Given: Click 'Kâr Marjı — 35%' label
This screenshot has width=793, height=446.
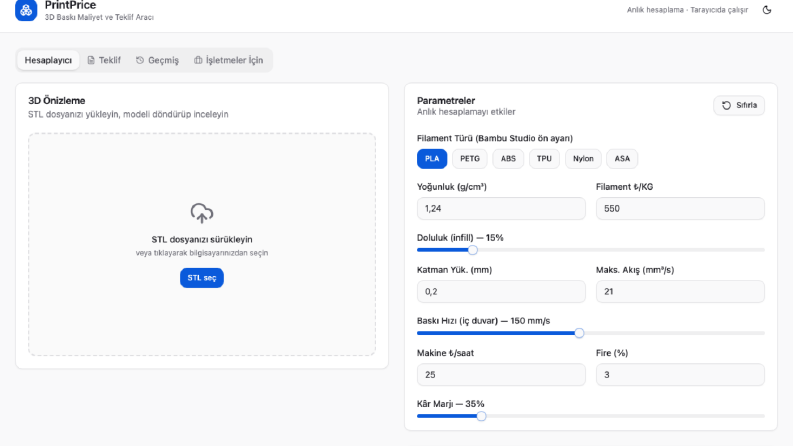Looking at the screenshot, I should point(451,404).
